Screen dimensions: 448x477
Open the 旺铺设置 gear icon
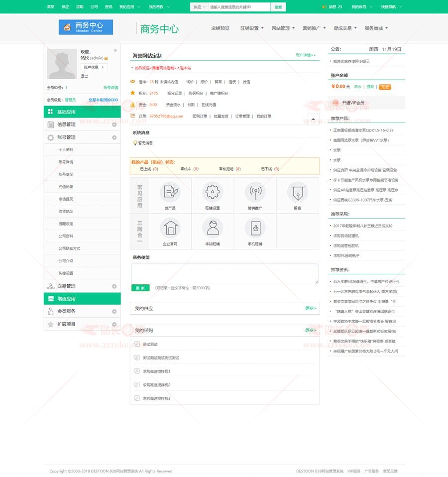(213, 192)
